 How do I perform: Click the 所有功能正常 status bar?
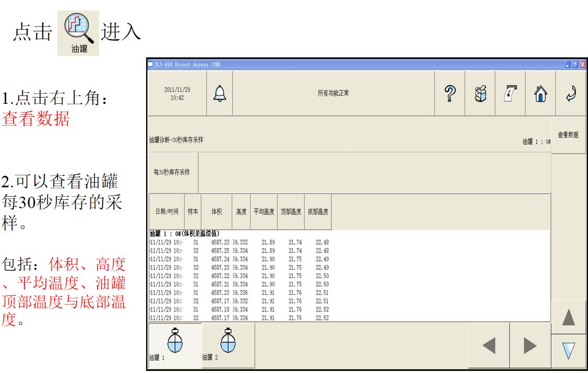click(333, 93)
